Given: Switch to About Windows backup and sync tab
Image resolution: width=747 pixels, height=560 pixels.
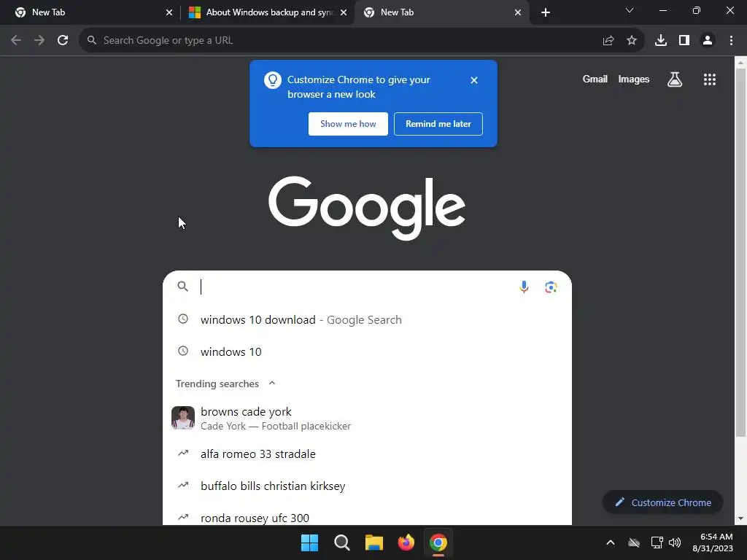Looking at the screenshot, I should tap(268, 12).
